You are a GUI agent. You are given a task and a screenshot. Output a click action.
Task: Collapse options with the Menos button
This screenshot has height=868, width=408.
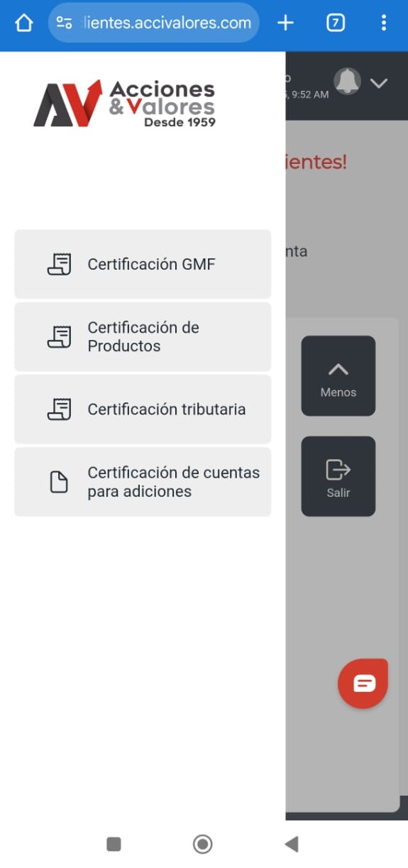338,375
